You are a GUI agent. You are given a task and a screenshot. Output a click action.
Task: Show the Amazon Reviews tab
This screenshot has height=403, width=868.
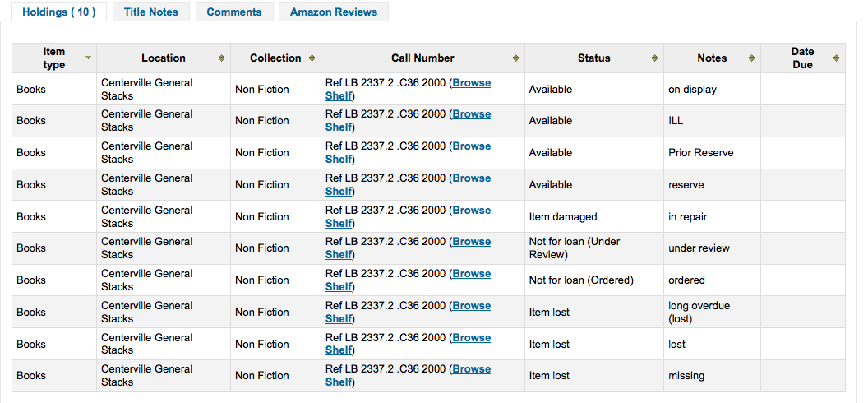coord(334,12)
